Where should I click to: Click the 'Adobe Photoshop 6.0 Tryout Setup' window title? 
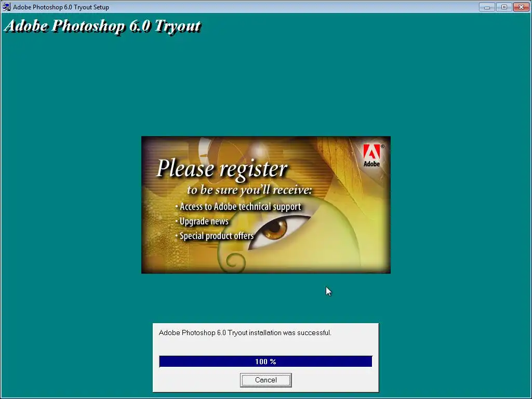click(61, 7)
